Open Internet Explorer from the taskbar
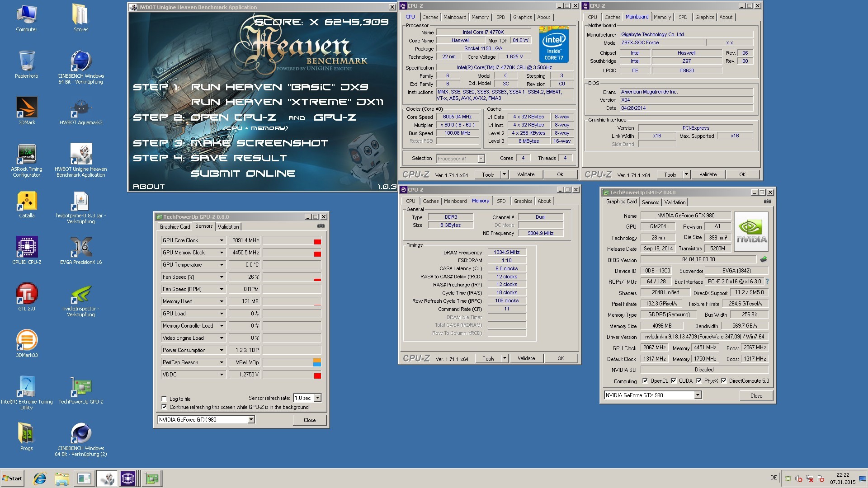This screenshot has width=868, height=488. click(x=40, y=479)
